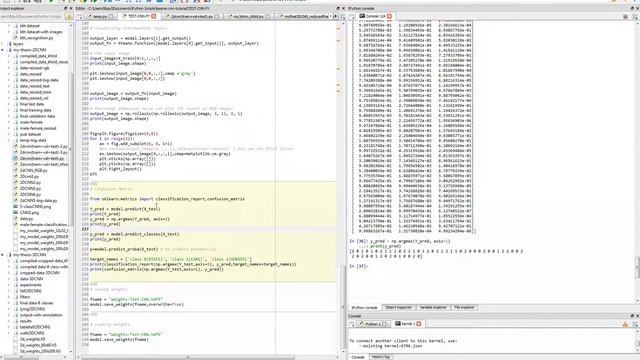640x360 pixels.
Task: Open the 2dcnn(train+val+test).py editor tab
Action: [x=192, y=16]
